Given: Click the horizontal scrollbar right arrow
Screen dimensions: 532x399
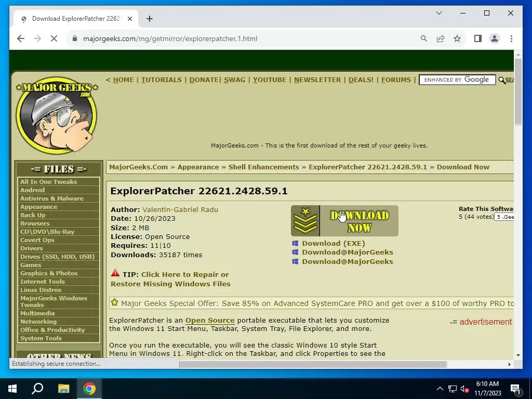Looking at the screenshot, I should tap(509, 364).
